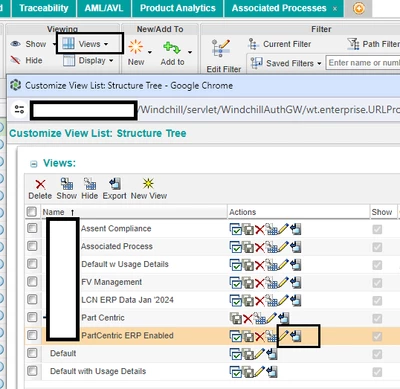Viewport: 400px width, 389px height.
Task: Click Hide in the Viewing ribbon group
Action: pos(26,60)
